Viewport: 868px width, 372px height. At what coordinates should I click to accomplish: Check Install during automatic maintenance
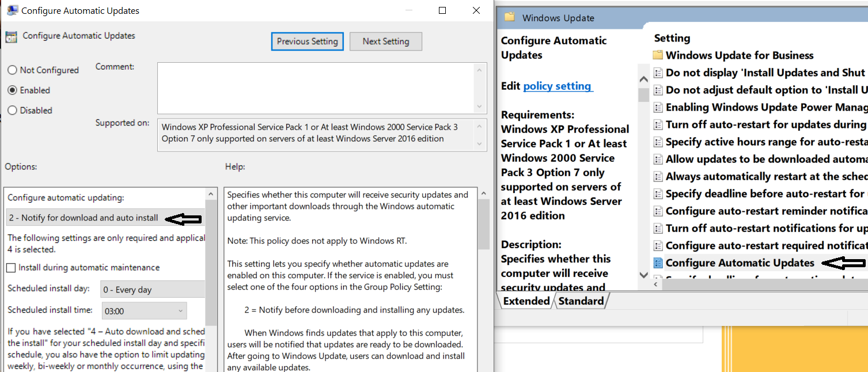[x=11, y=268]
